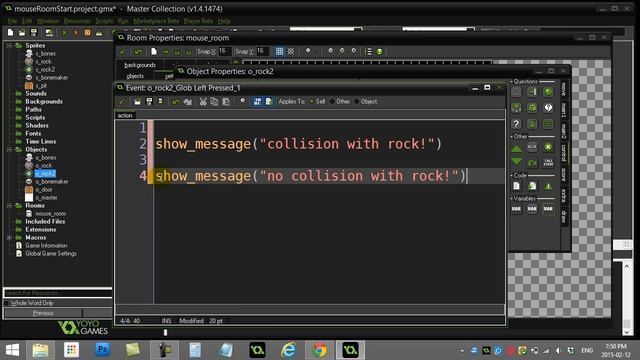This screenshot has height=360, width=640.
Task: Select the Execute Script action icon
Action: 532,186
